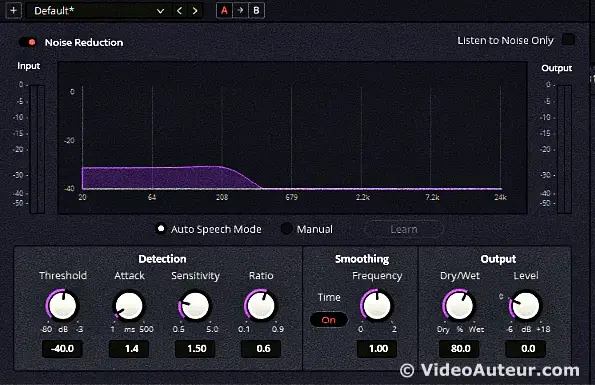
Task: Click the 2.2k frequency axis label
Action: [x=362, y=197]
